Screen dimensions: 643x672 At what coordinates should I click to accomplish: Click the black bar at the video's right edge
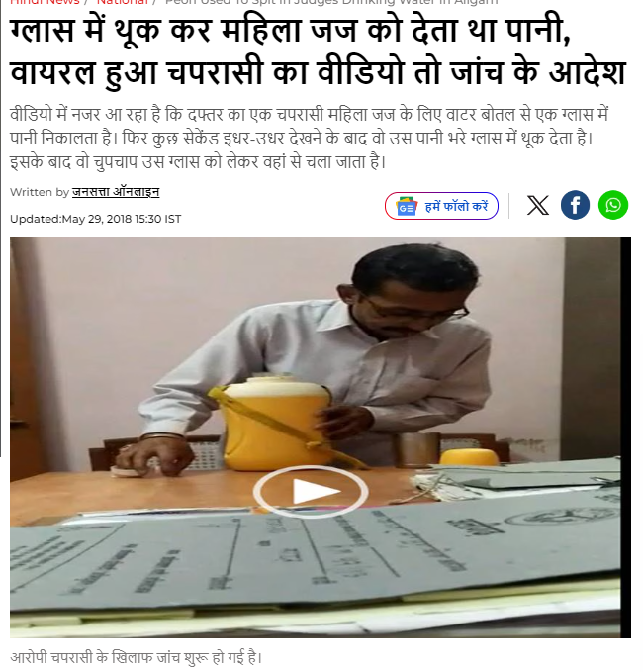point(625,437)
